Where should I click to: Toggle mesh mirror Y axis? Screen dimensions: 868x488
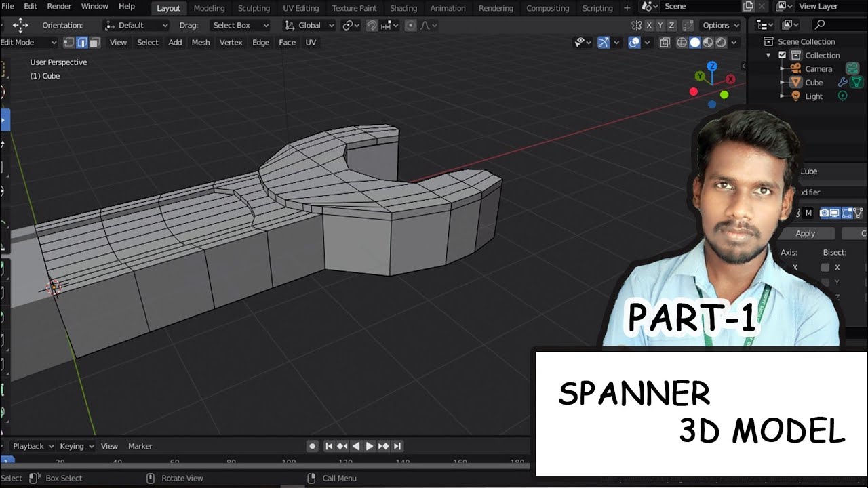click(x=660, y=25)
